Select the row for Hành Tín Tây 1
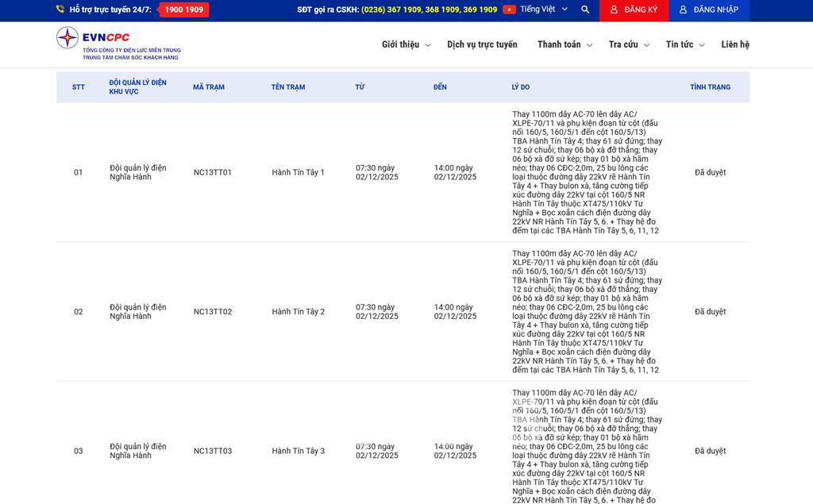813x504 pixels. click(x=298, y=172)
